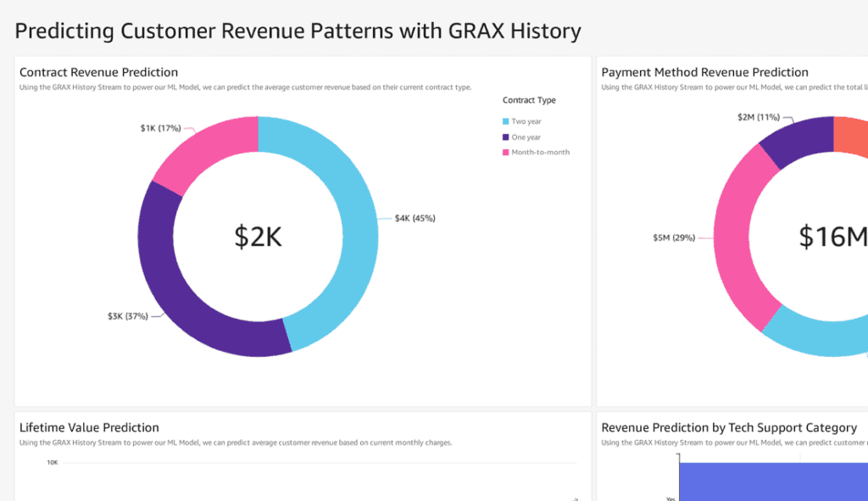
Task: Select the blue bar in Tech Support chart
Action: 773,482
